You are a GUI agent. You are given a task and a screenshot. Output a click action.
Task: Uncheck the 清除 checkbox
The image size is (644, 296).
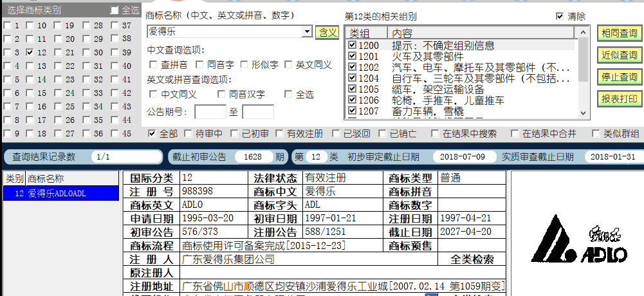559,16
